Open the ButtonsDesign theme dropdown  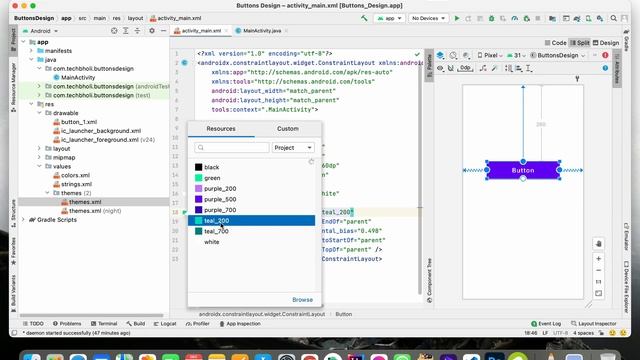click(558, 56)
